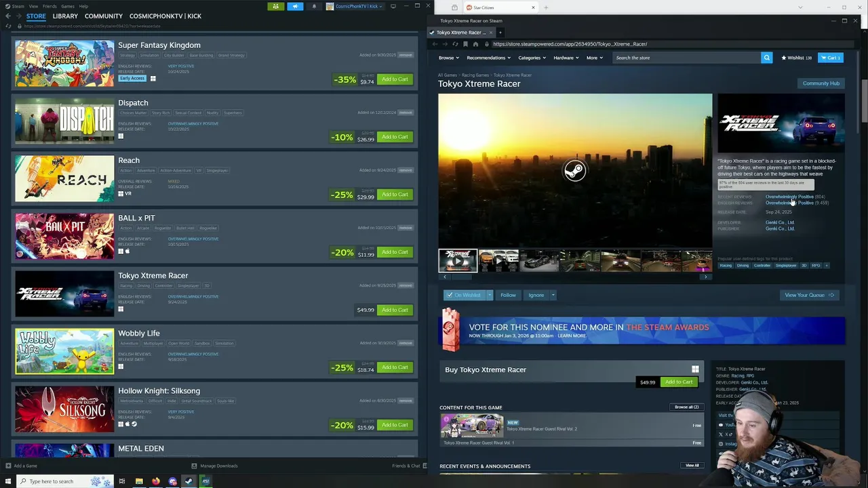Click next arrow under screenshot thumbnails

click(x=705, y=277)
